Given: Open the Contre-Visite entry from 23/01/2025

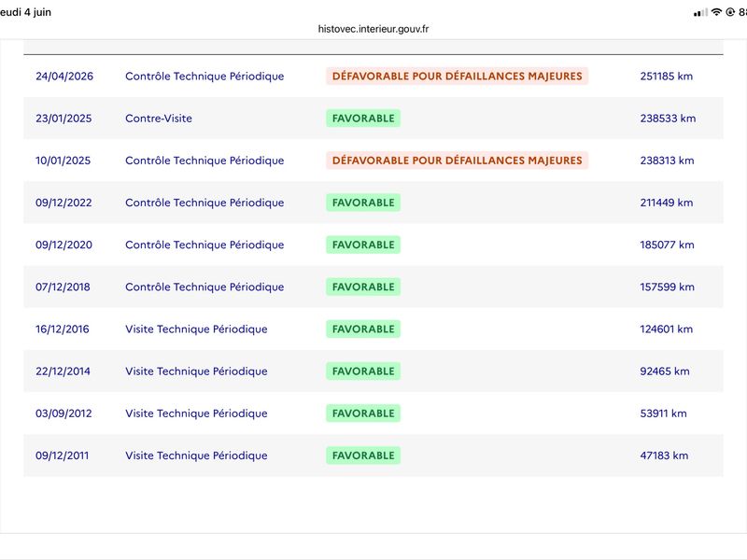Looking at the screenshot, I should [159, 119].
